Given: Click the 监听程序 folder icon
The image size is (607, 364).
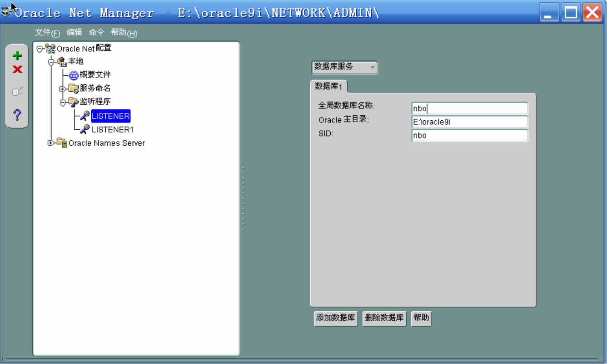Looking at the screenshot, I should (74, 101).
